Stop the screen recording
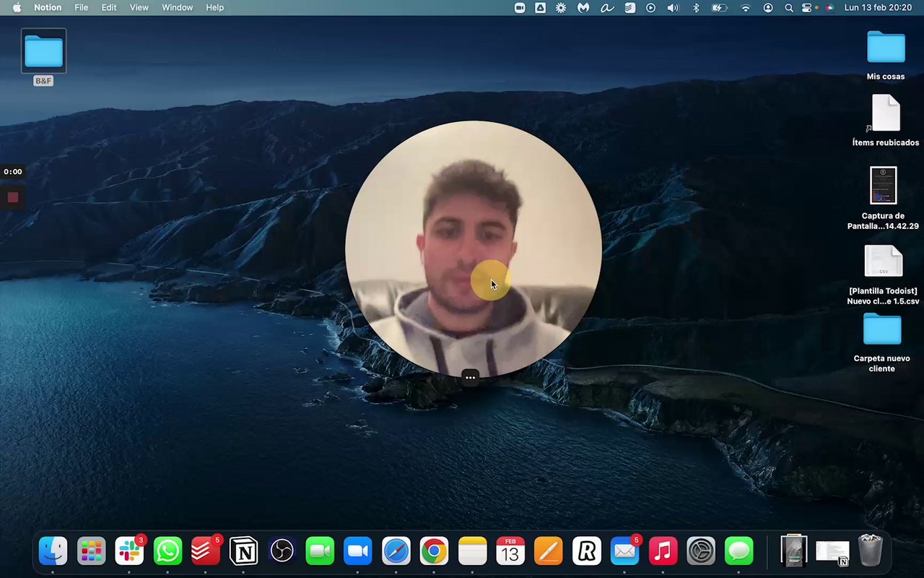 12,197
